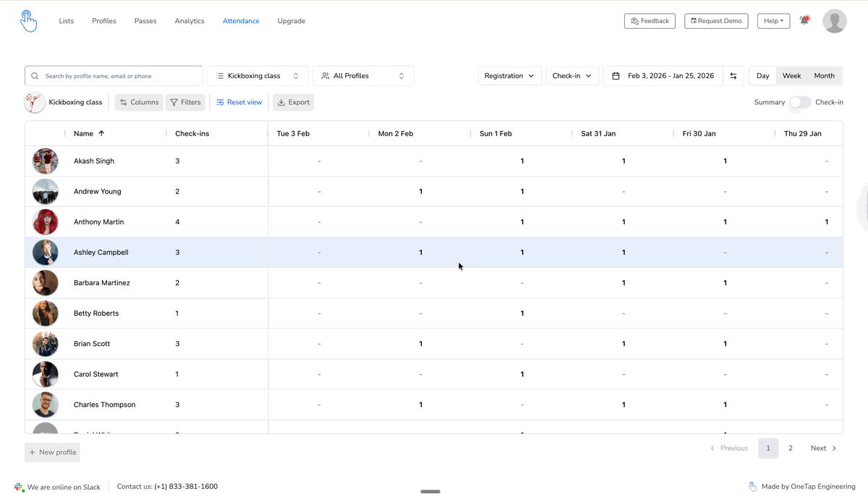Image resolution: width=868 pixels, height=501 pixels.
Task: Click the Request Demo button
Action: coord(716,21)
